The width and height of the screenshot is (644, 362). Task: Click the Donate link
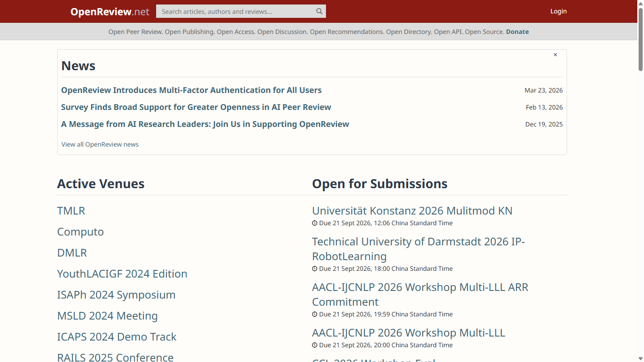tap(517, 32)
